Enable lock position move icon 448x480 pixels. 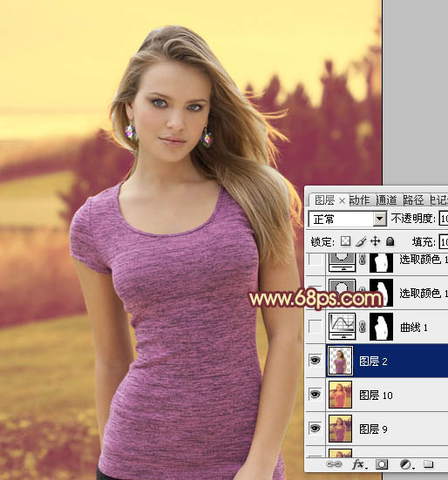point(375,241)
